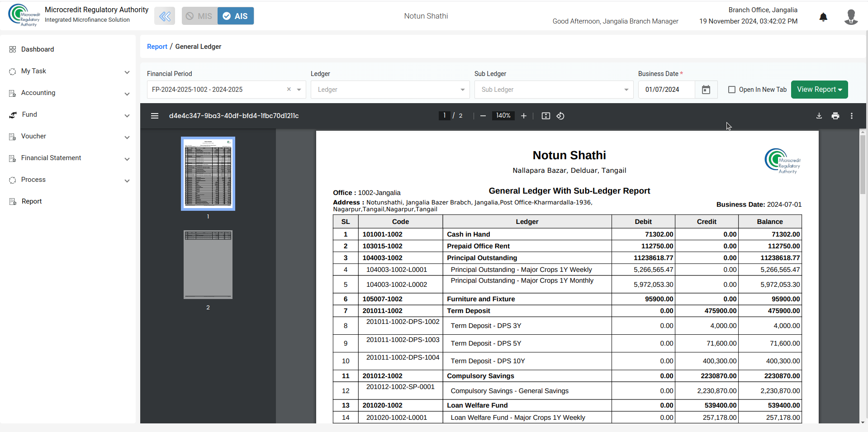Image resolution: width=868 pixels, height=432 pixels.
Task: Click the General Ledger breadcrumb text
Action: pos(198,47)
